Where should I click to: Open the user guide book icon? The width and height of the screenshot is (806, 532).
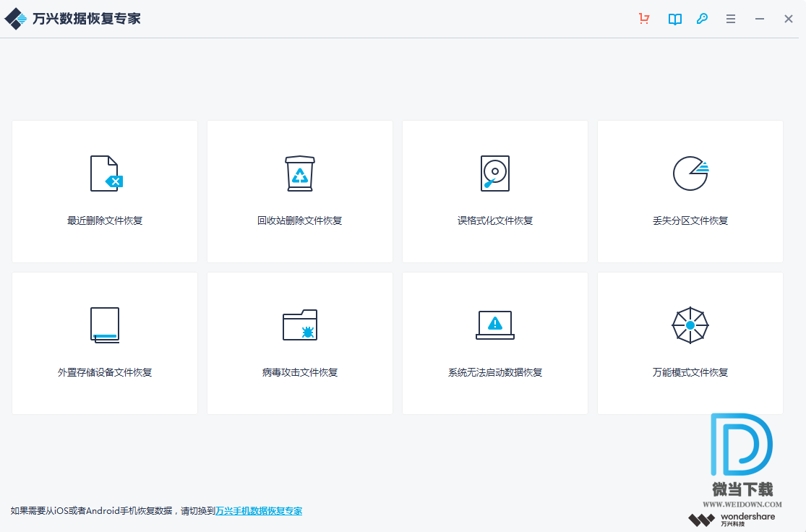pyautogui.click(x=675, y=19)
